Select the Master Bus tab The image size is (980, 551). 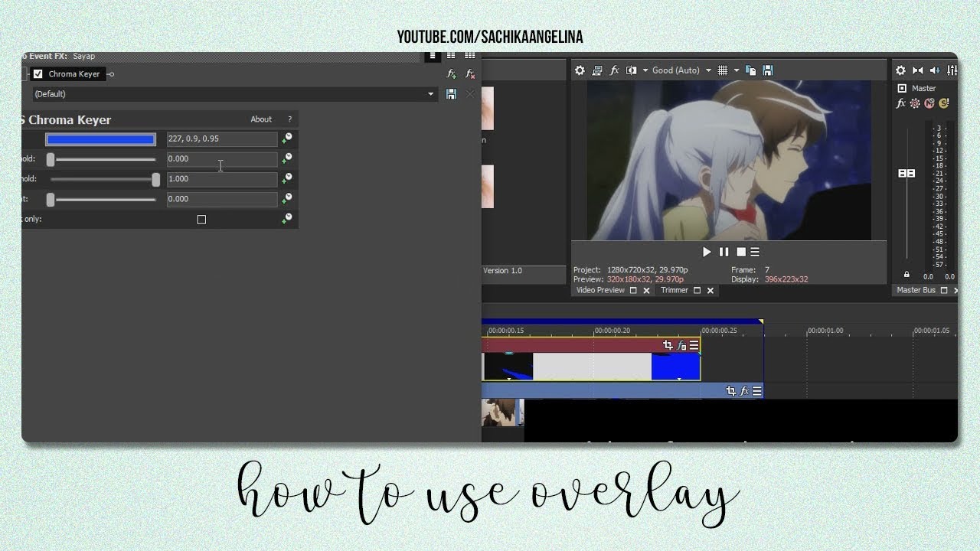click(916, 291)
